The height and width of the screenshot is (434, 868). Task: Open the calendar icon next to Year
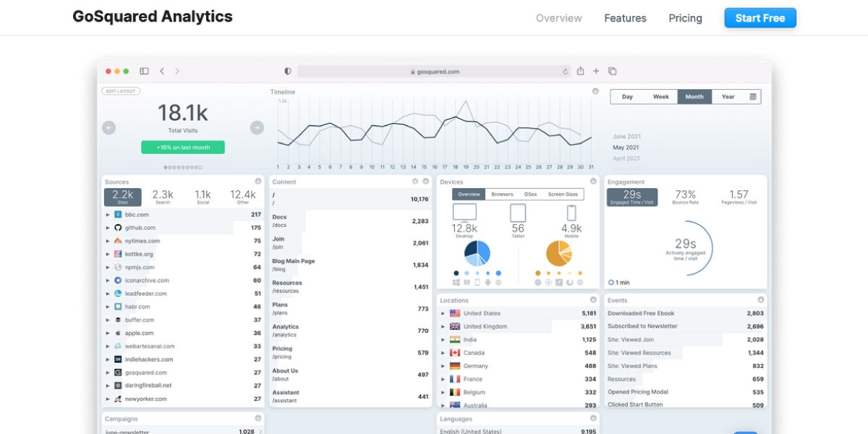(752, 96)
